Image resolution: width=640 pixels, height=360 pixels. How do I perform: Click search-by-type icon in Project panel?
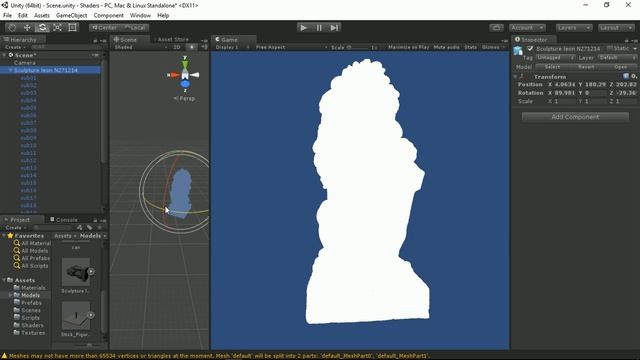tap(80, 228)
